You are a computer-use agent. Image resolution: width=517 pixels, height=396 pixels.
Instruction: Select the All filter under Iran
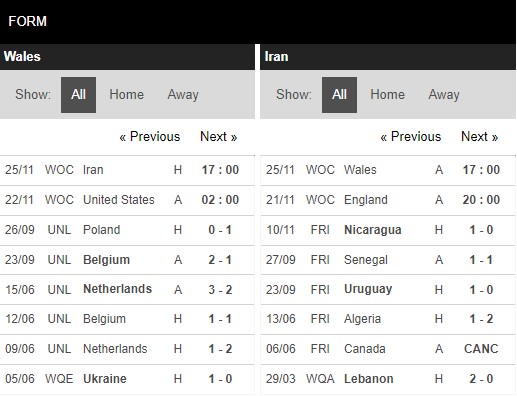pyautogui.click(x=339, y=95)
